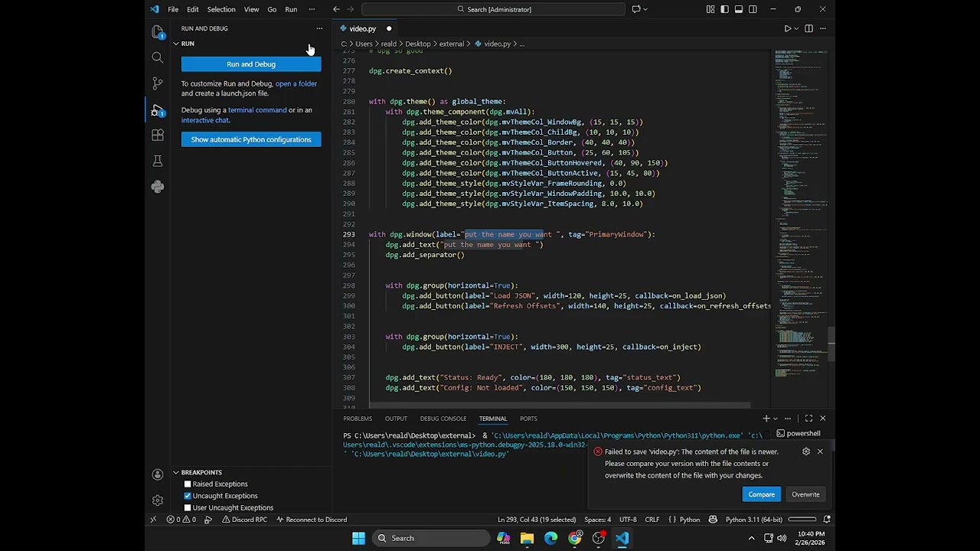Image resolution: width=980 pixels, height=551 pixels.
Task: Collapse the RUN section
Action: [x=175, y=44]
